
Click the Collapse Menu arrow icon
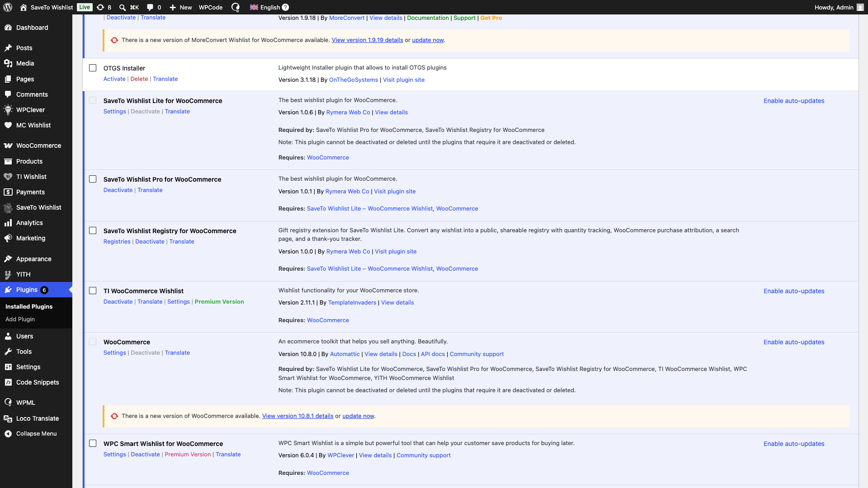click(8, 434)
